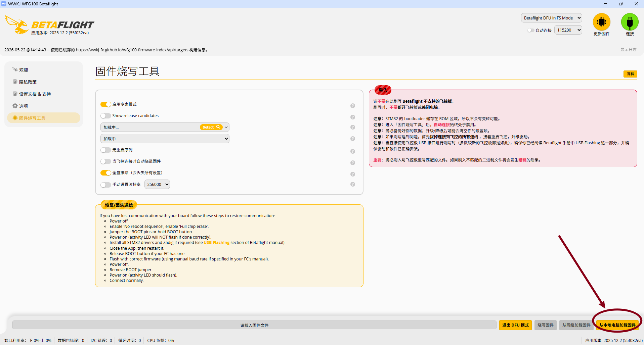Open the 256000 manual baud dropdown
The height and width of the screenshot is (345, 644).
tap(157, 184)
